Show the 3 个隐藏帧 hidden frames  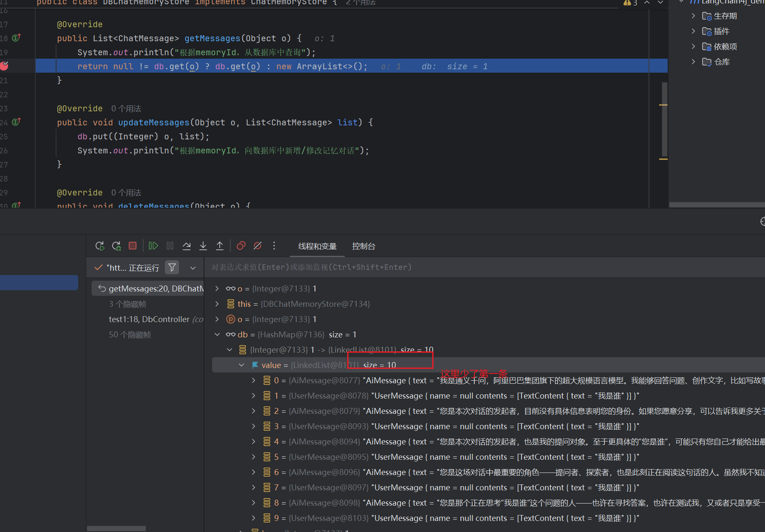[x=127, y=304]
